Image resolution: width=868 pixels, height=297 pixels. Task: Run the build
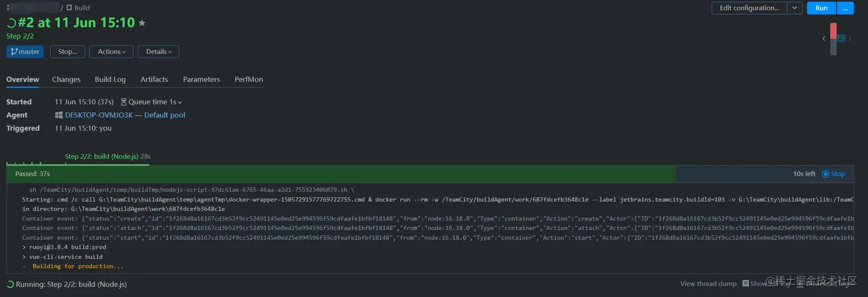pos(821,8)
